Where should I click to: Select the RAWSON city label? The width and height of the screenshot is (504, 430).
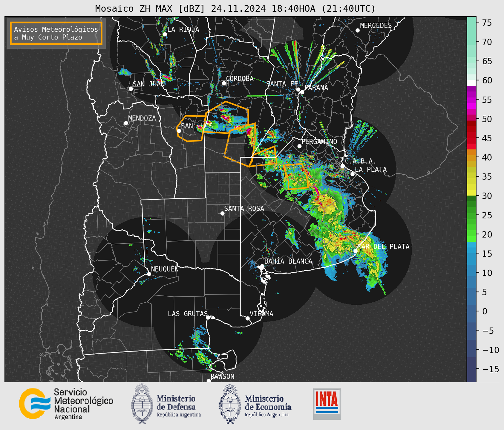coord(222,376)
